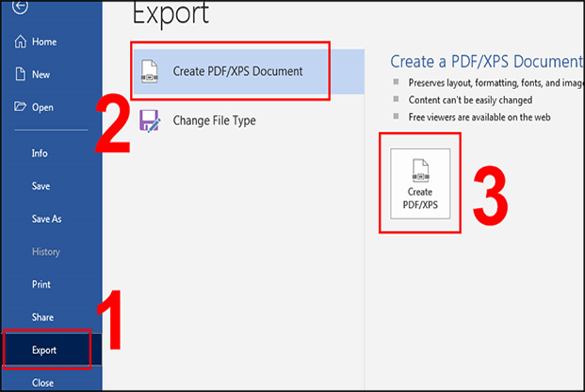585x392 pixels.
Task: Open the Info section
Action: [40, 153]
